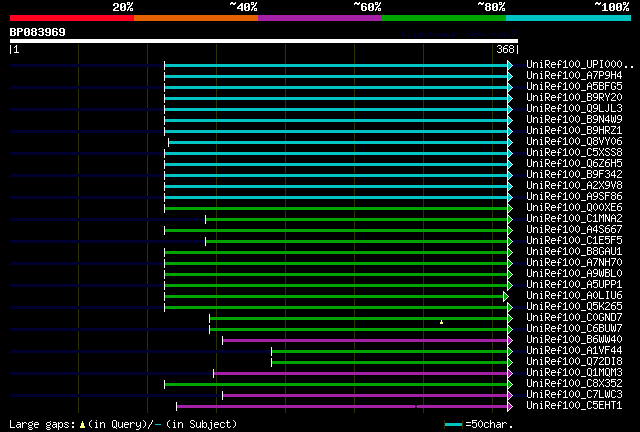Open hit UniRef100_Q9LJL3
This screenshot has width=640, height=432.
click(x=574, y=109)
